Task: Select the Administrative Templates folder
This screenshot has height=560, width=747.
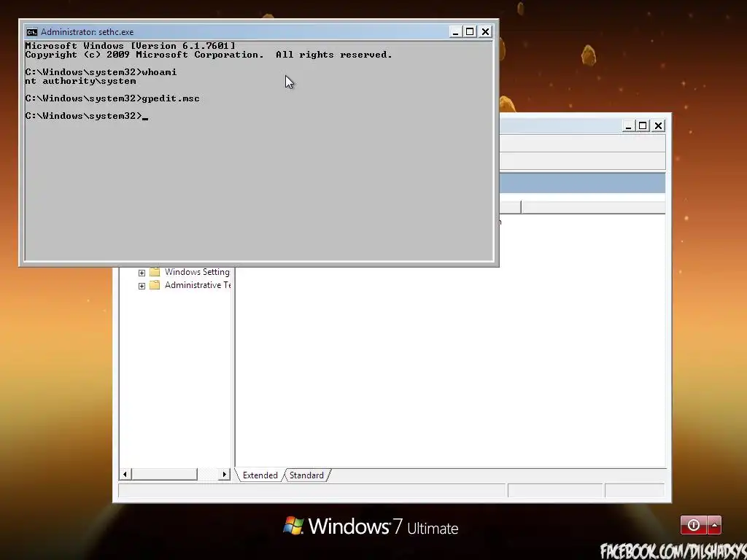Action: 198,285
